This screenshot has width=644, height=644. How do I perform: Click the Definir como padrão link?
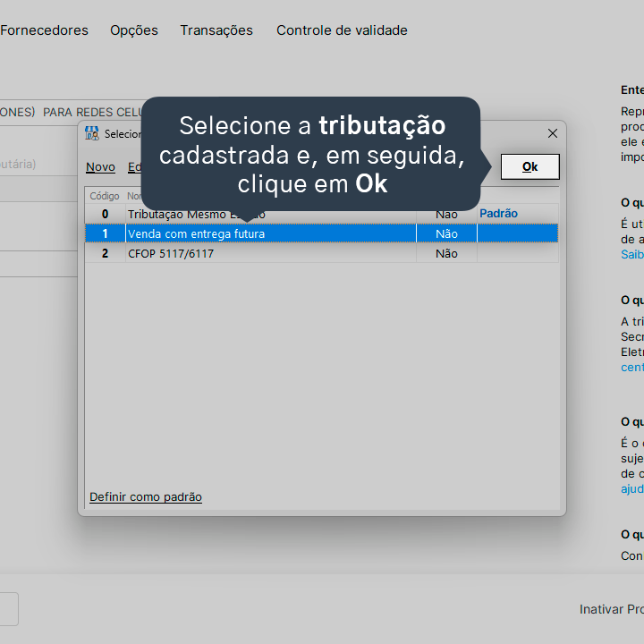[x=146, y=497]
